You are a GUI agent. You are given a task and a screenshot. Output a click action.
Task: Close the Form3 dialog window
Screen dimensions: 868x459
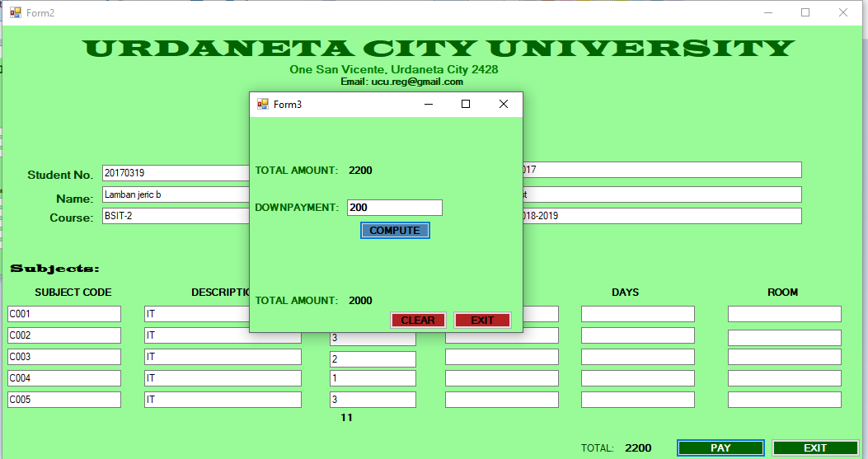pos(504,104)
